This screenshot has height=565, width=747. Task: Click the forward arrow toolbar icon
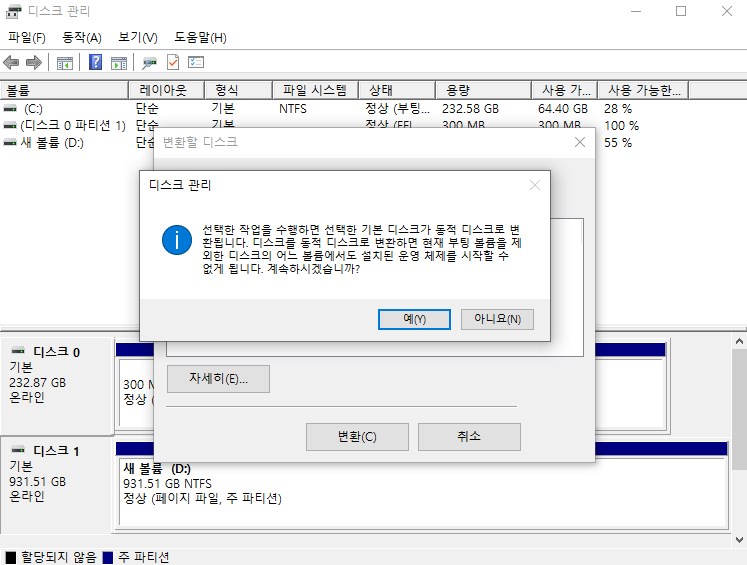tap(34, 62)
